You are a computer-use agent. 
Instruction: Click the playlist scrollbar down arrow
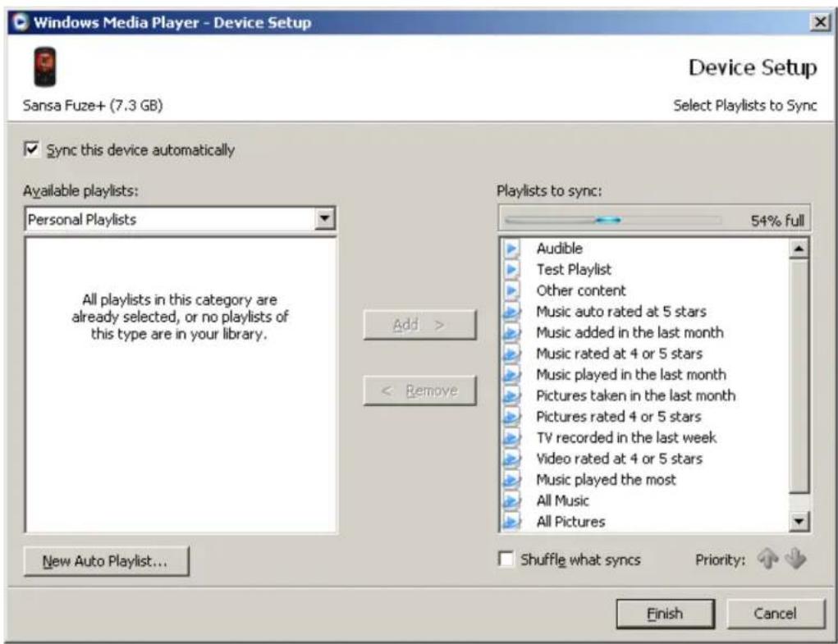[799, 521]
